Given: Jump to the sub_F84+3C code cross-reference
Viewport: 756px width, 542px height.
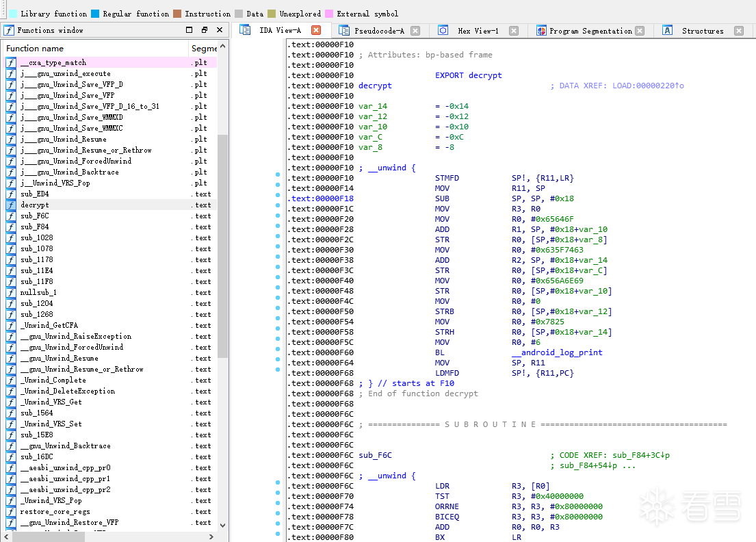Looking at the screenshot, I should pyautogui.click(x=636, y=455).
